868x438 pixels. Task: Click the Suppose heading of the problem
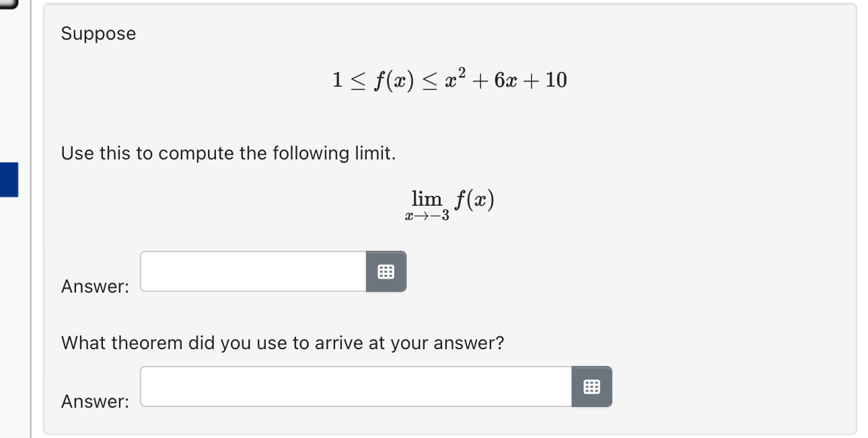tap(98, 33)
